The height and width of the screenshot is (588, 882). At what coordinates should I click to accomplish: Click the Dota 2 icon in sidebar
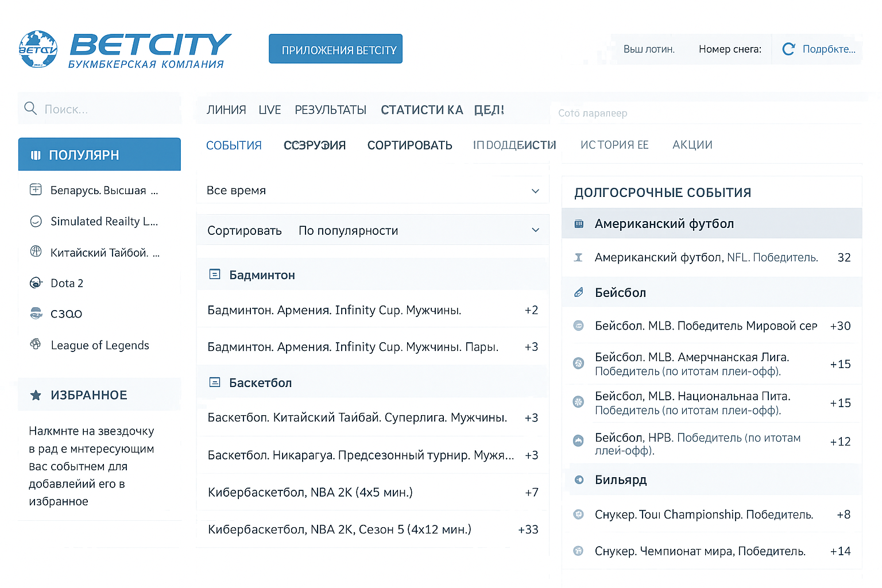(x=36, y=283)
